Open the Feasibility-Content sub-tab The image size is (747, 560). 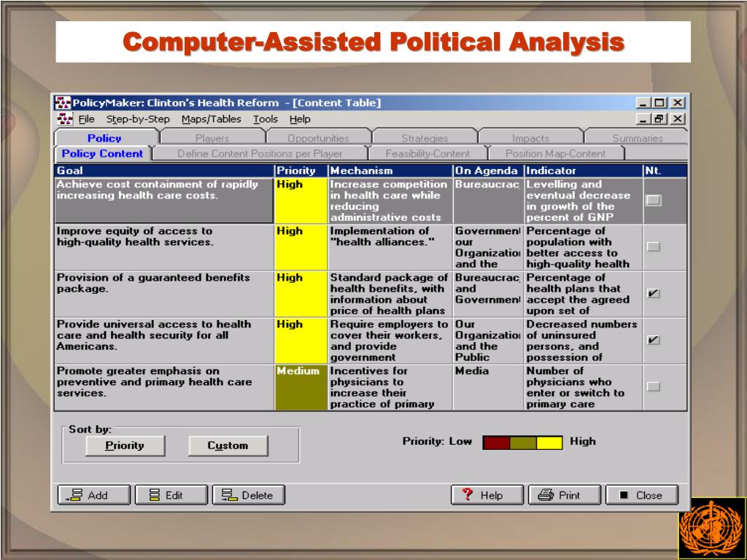(427, 153)
